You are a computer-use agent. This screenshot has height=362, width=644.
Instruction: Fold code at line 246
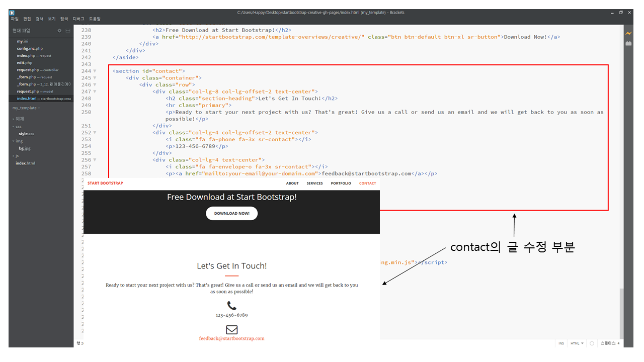coord(95,85)
